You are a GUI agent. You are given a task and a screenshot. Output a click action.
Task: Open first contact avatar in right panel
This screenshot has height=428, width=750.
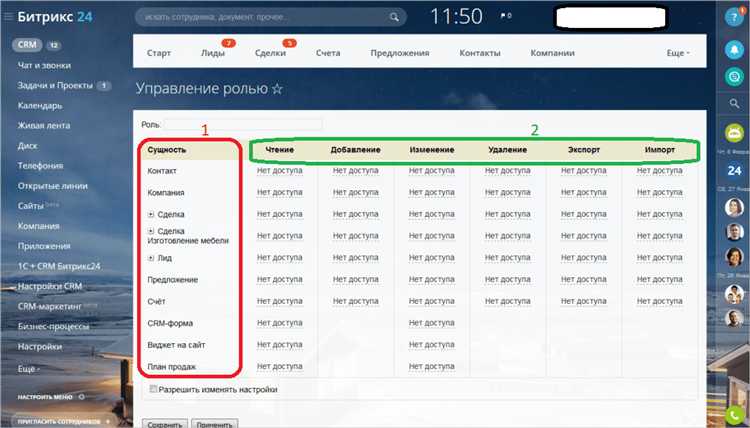[x=734, y=207]
